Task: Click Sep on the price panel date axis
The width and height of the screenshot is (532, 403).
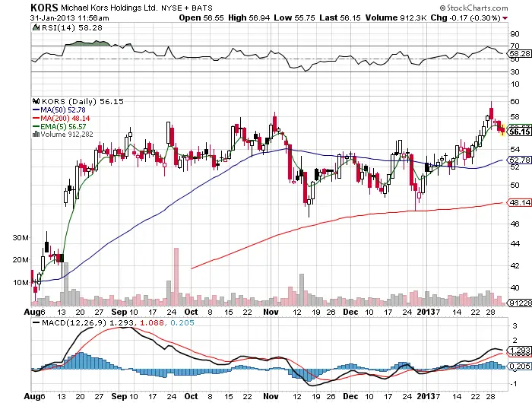Action: [x=119, y=312]
